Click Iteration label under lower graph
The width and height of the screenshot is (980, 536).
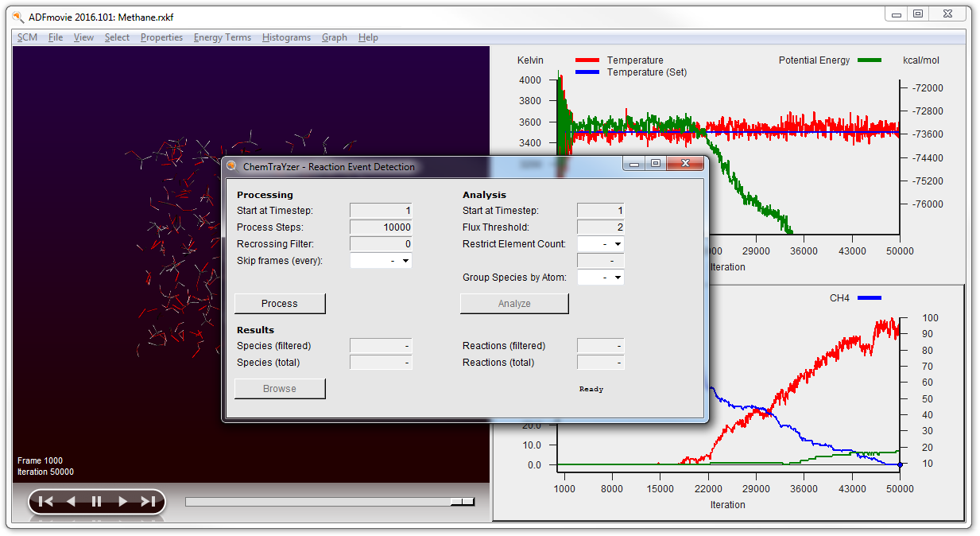(728, 505)
